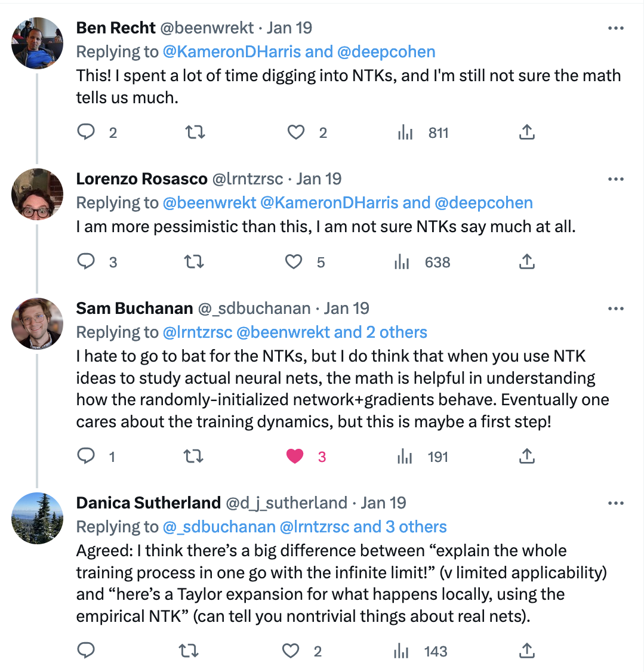The image size is (644, 672).
Task: Open more options on Danica Sutherland's tweet
Action: (x=615, y=504)
